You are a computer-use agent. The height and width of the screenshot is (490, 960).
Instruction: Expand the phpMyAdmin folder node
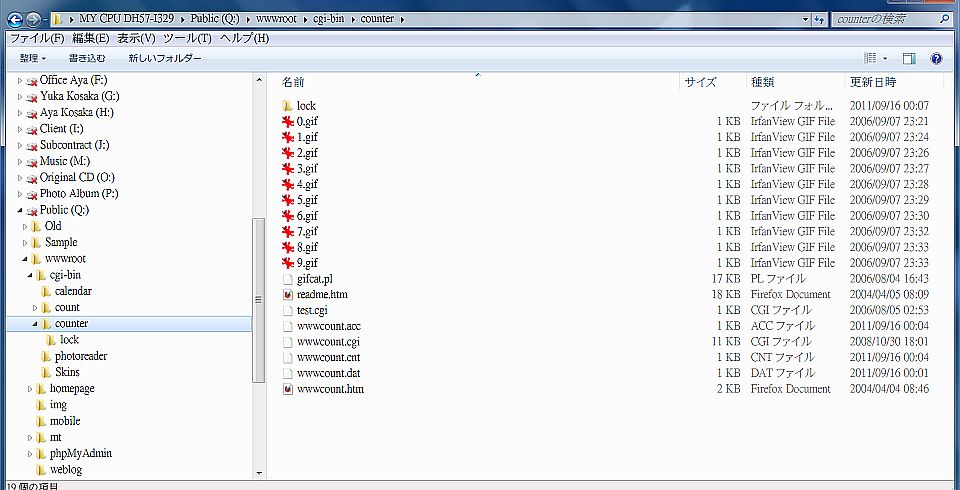31,453
